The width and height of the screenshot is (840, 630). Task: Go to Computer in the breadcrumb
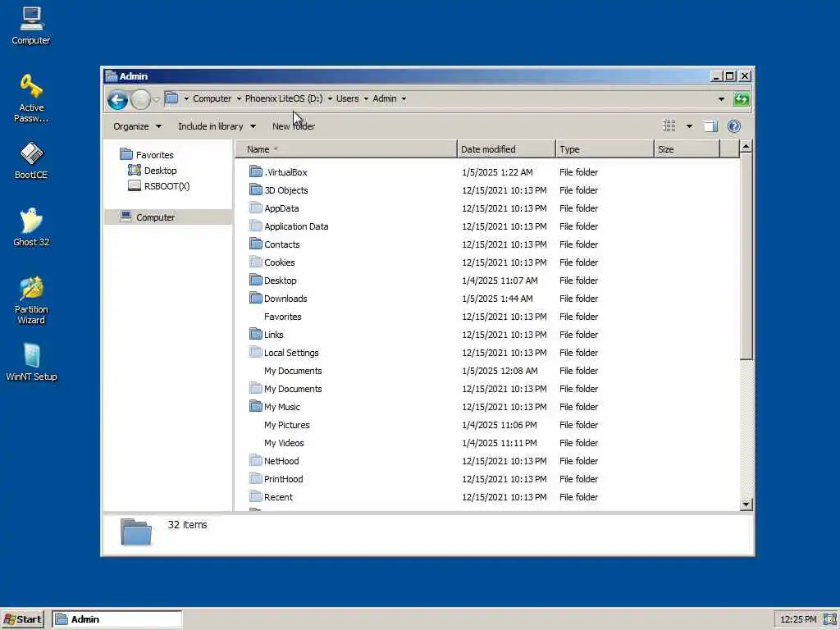coord(212,98)
